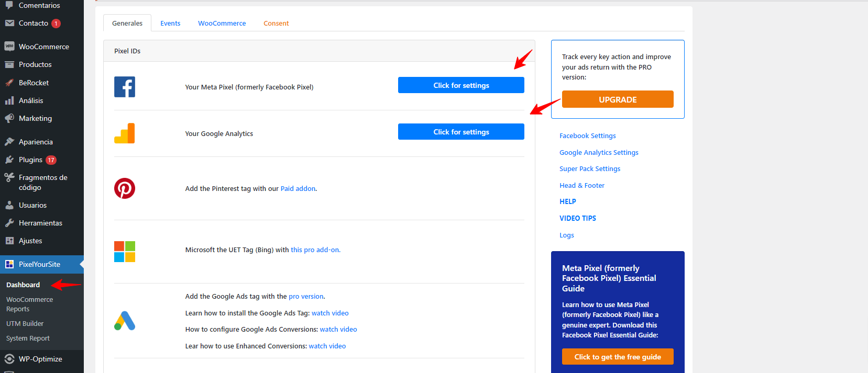Click the Your Meta Pixel label text

point(249,87)
